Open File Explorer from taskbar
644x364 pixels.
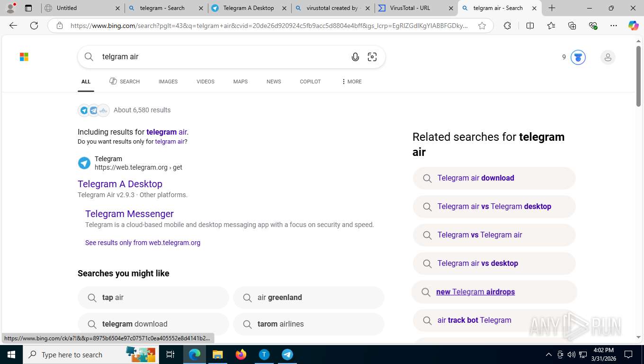tap(217, 355)
